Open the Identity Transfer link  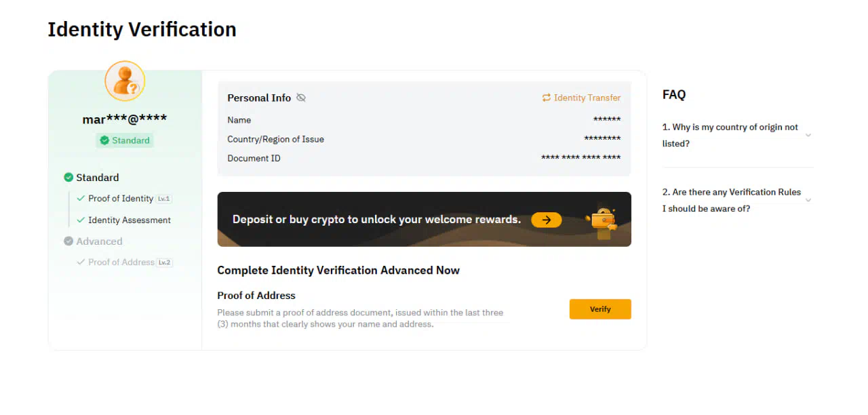click(x=581, y=98)
